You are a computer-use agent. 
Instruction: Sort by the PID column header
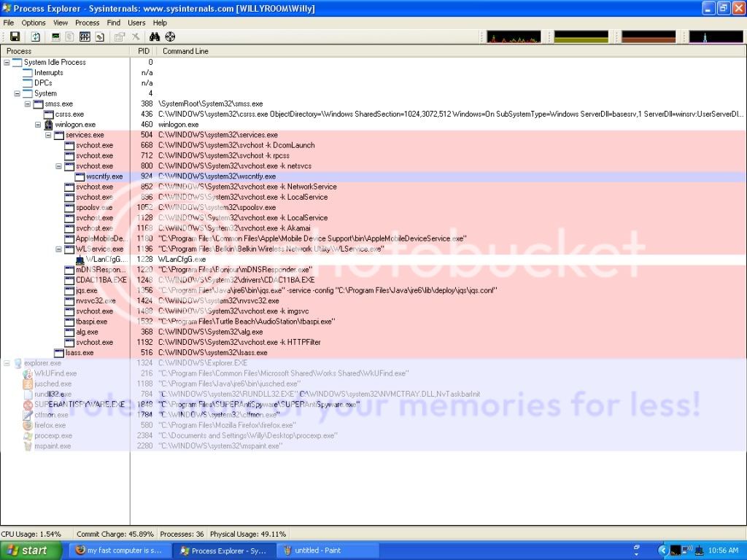143,51
